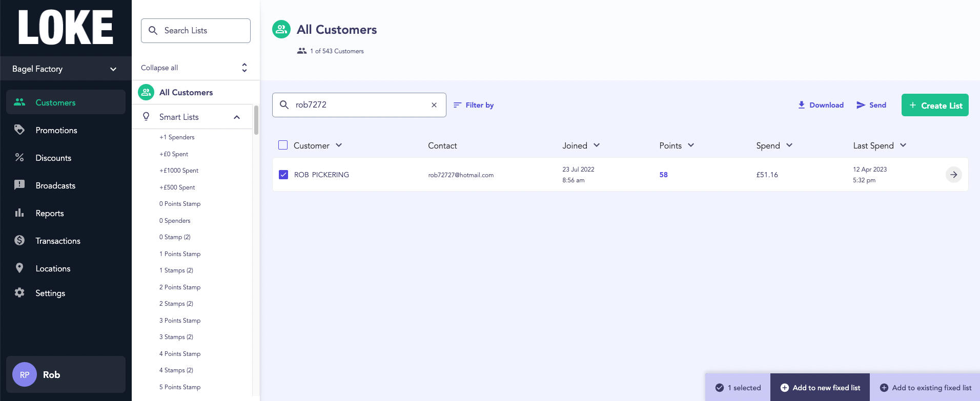Click the large All Customers header icon
This screenshot has width=980, height=401.
click(x=281, y=29)
